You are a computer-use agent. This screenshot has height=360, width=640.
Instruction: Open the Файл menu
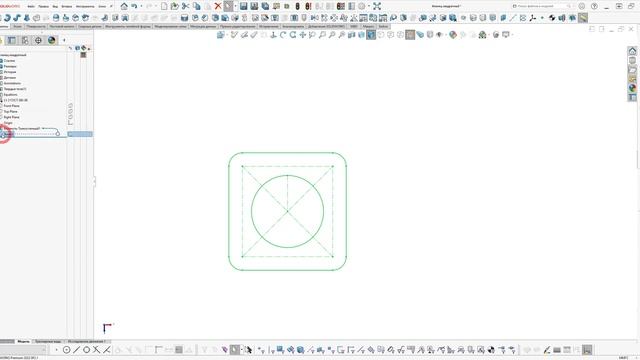[31, 7]
